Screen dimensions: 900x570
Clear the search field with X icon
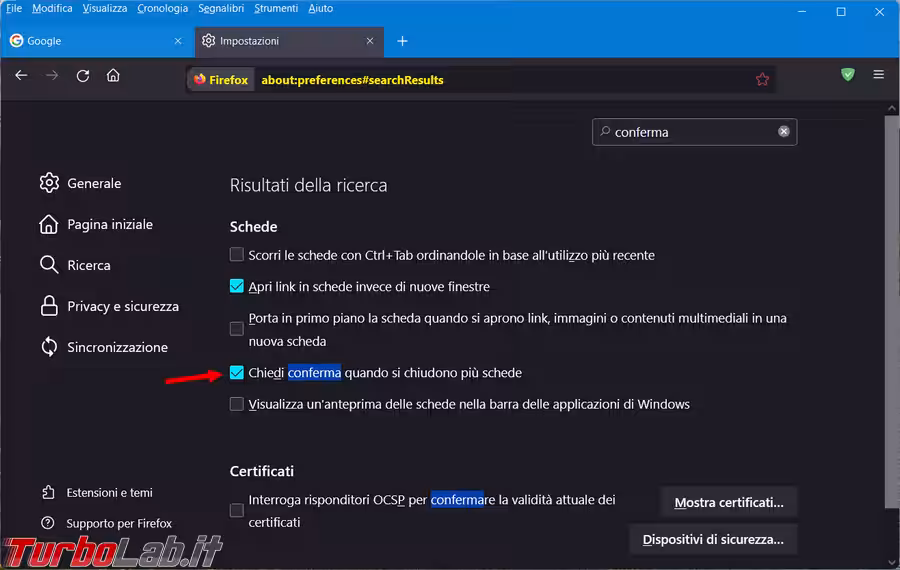[x=784, y=131]
